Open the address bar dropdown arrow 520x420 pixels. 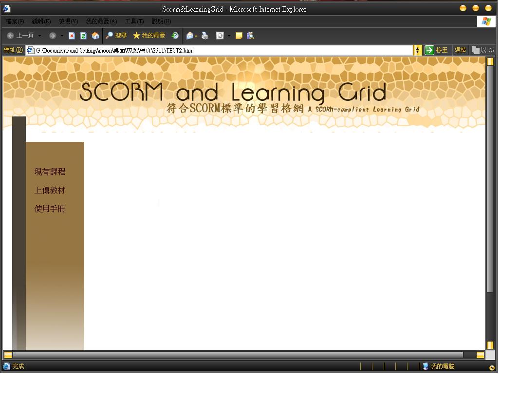click(417, 50)
